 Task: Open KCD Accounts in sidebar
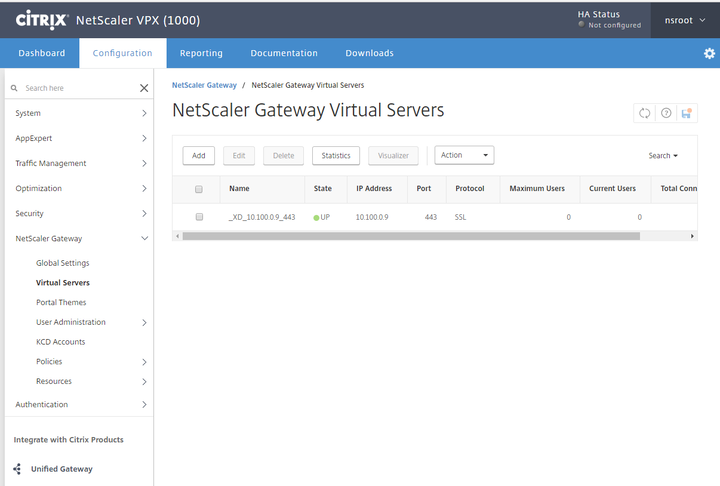tap(61, 342)
